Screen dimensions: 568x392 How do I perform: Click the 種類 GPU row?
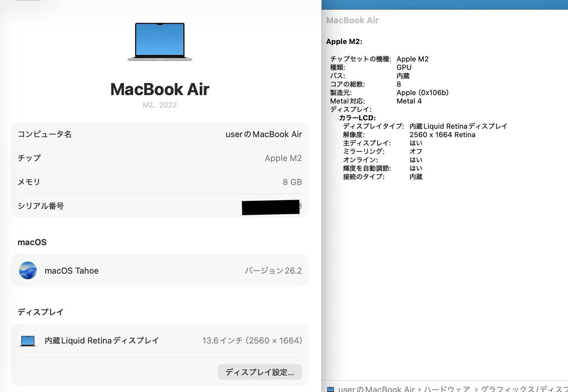click(371, 67)
